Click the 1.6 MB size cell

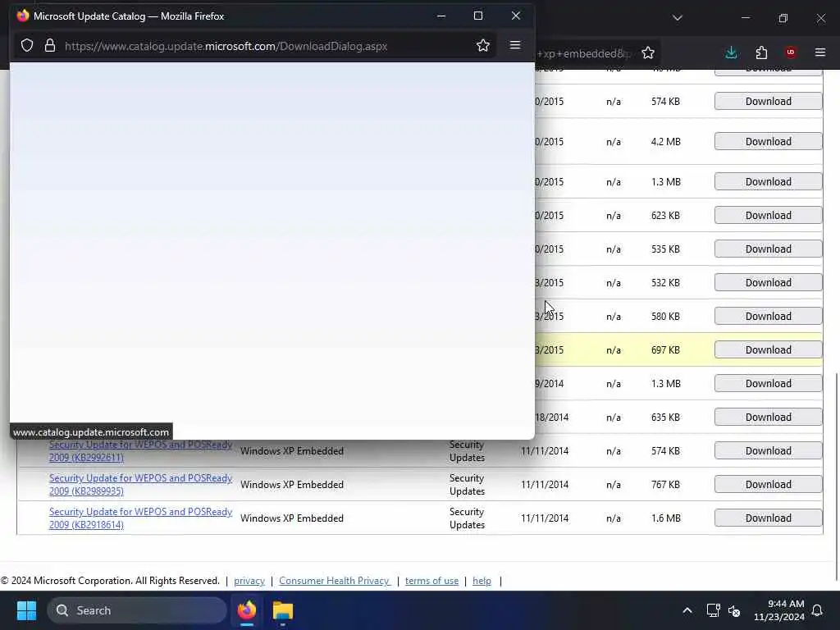[666, 518]
